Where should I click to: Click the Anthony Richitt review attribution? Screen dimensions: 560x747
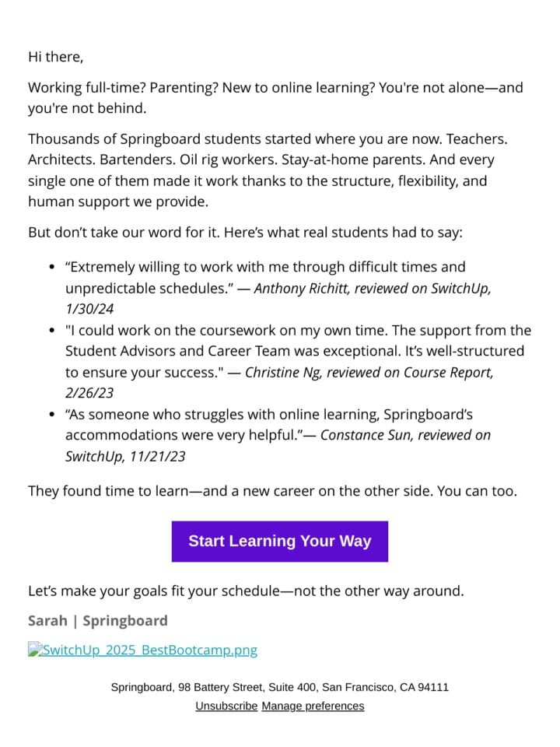278,299
